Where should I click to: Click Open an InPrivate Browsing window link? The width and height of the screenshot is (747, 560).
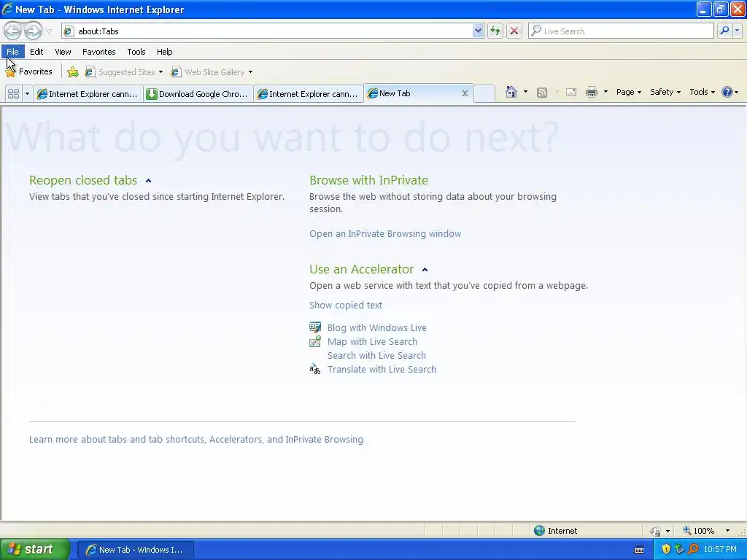pyautogui.click(x=385, y=234)
